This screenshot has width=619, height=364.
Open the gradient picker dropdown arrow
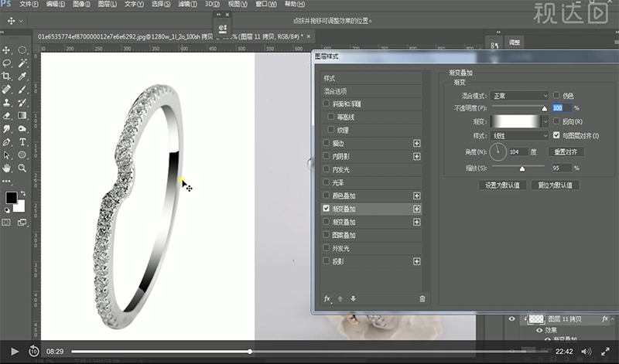point(545,121)
